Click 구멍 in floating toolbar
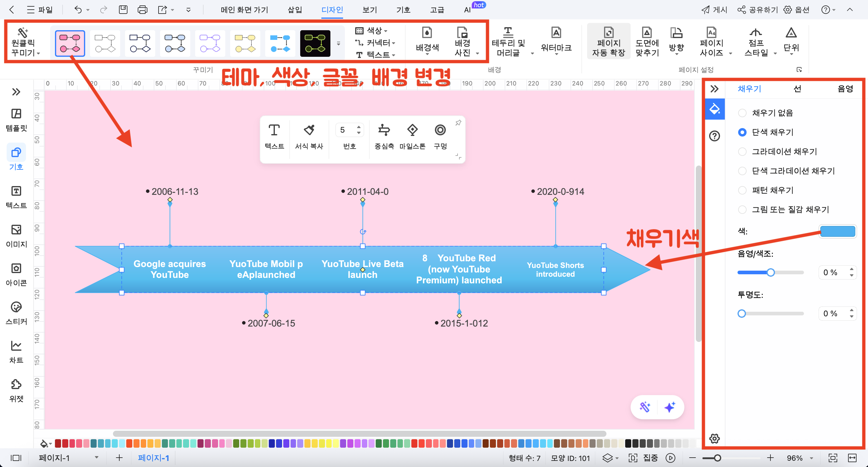The width and height of the screenshot is (868, 467). pyautogui.click(x=440, y=137)
